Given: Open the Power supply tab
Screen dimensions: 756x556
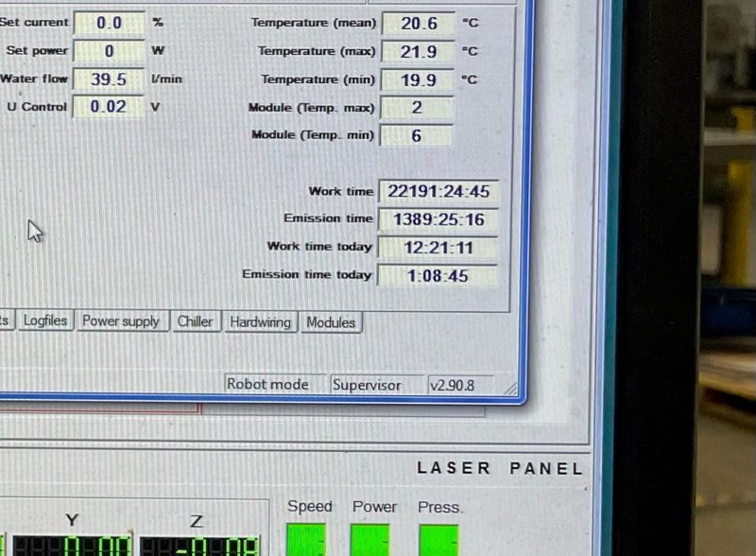Looking at the screenshot, I should click(x=121, y=321).
